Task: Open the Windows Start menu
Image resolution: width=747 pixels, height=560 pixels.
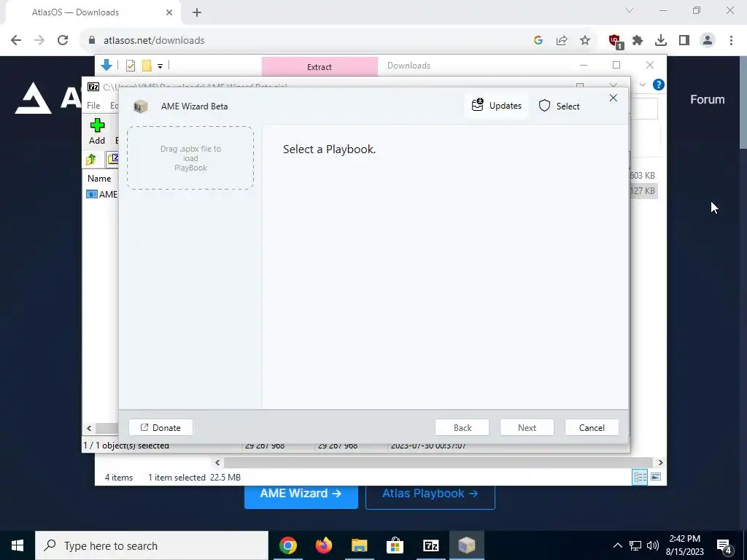Action: point(18,545)
